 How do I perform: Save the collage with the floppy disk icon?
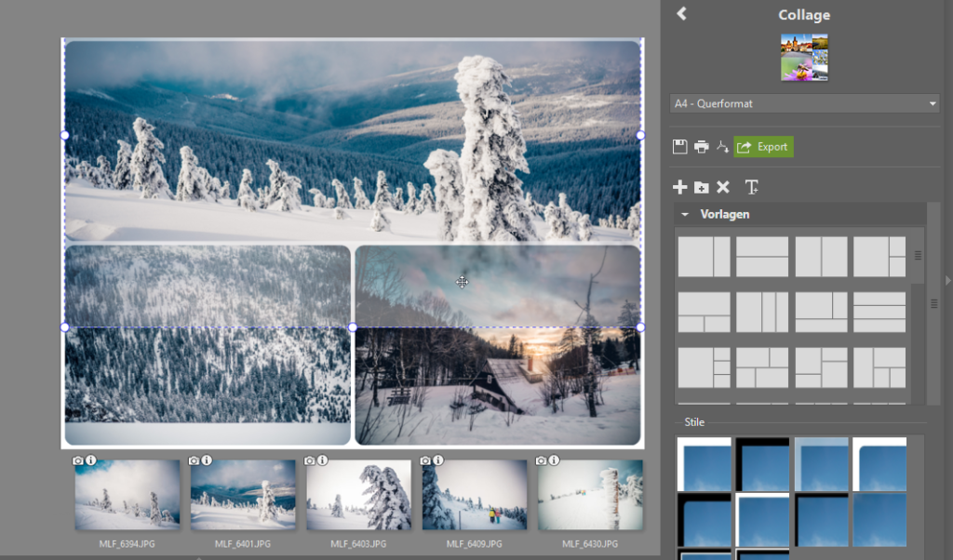pyautogui.click(x=679, y=146)
